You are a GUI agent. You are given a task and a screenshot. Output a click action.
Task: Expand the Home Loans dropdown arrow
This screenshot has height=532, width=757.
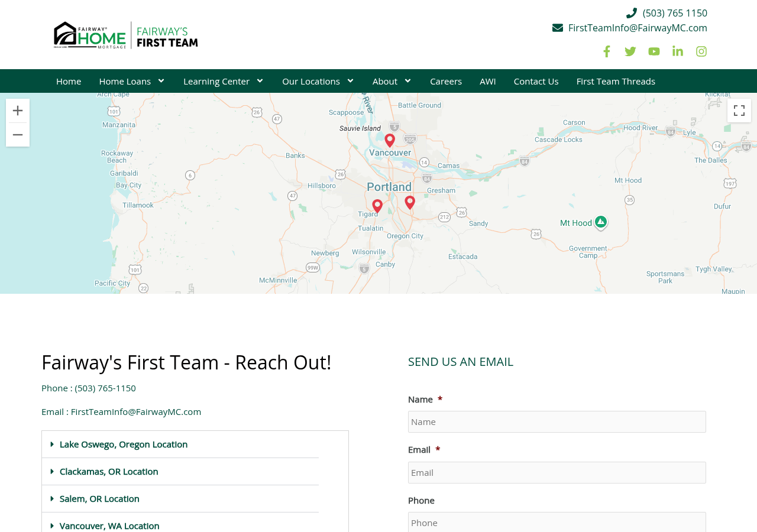pos(161,80)
